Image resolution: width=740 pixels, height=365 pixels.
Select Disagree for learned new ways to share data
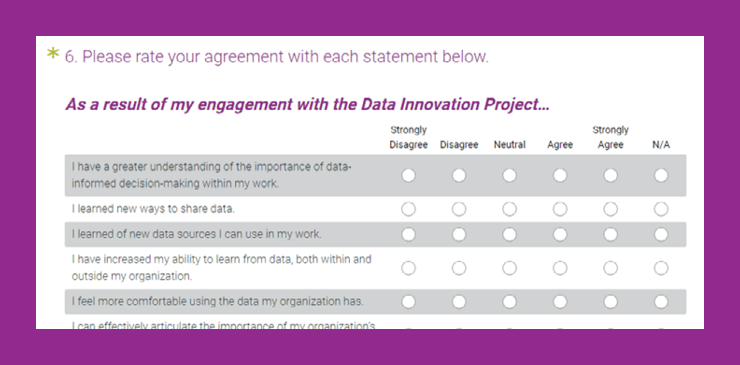coord(459,209)
